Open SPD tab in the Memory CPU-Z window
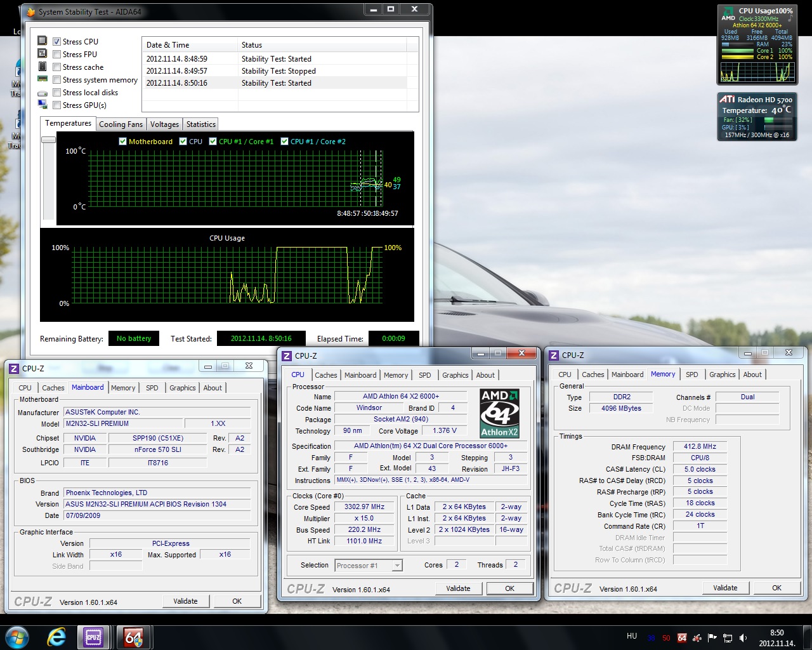812x650 pixels. tap(692, 375)
